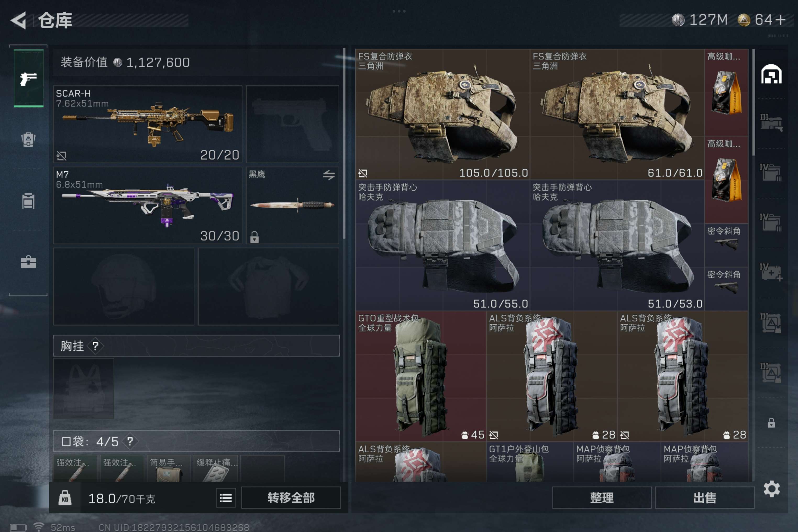Click the 整理 button
This screenshot has height=532, width=798.
click(x=602, y=498)
